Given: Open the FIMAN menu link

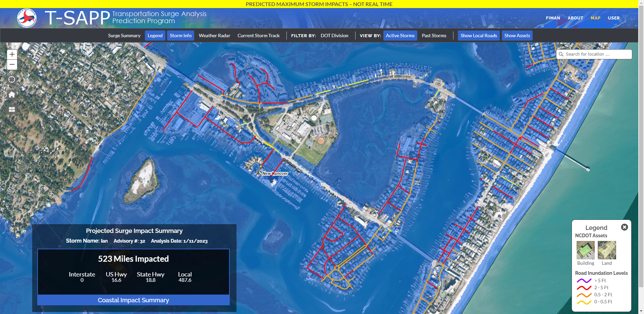Looking at the screenshot, I should (553, 18).
